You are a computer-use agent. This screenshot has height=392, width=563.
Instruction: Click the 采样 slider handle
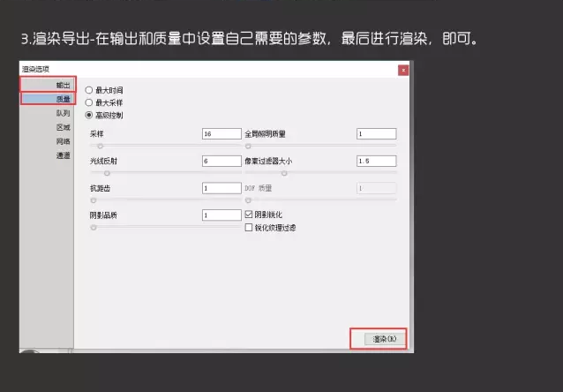[x=101, y=147]
